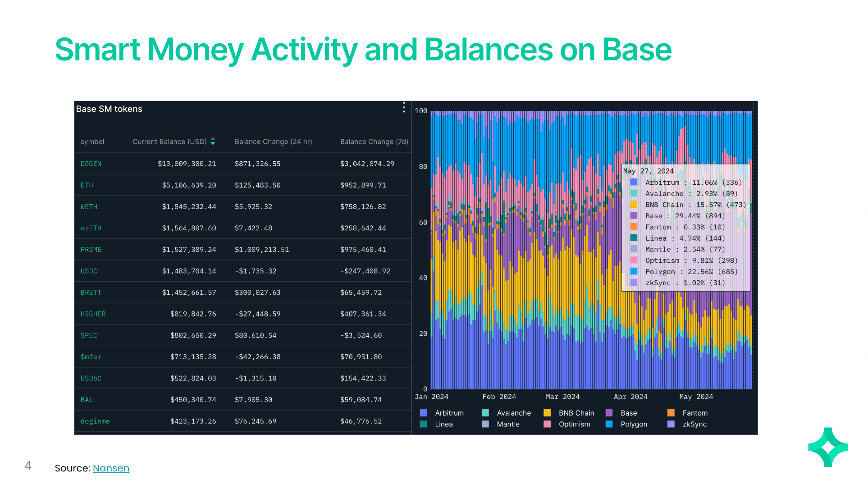Click the zkSync legend square icon

coord(671,424)
